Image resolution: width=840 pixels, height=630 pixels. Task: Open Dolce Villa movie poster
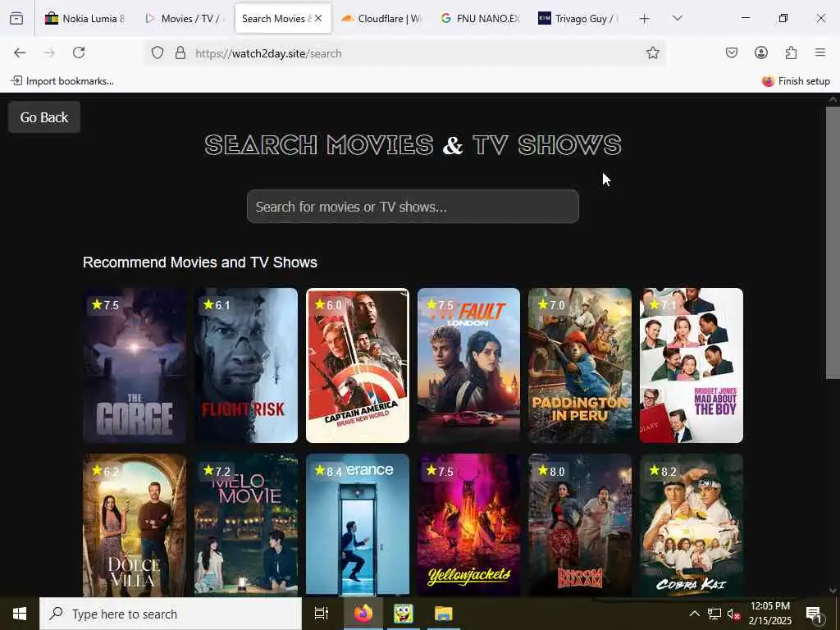135,525
